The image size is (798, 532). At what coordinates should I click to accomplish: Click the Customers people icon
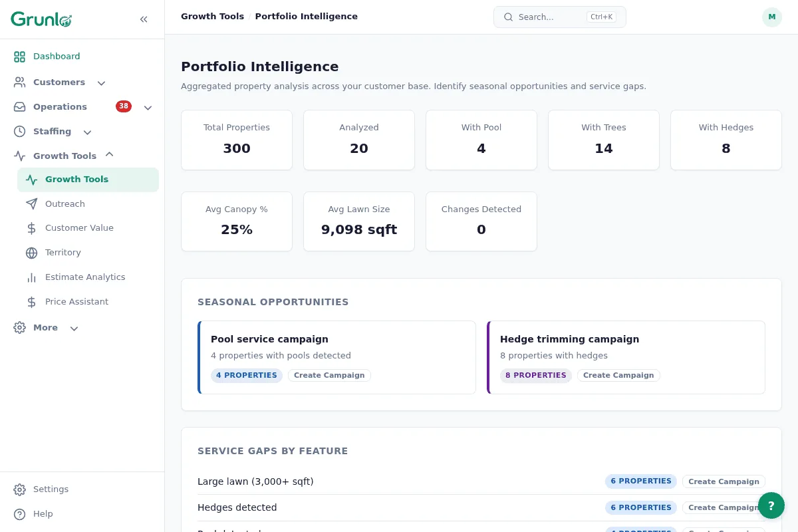20,82
